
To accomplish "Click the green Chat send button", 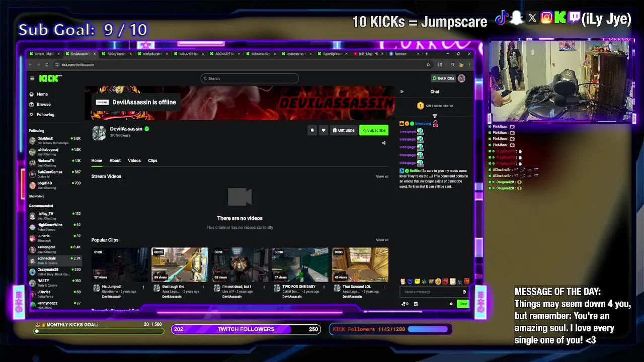I will tap(463, 304).
